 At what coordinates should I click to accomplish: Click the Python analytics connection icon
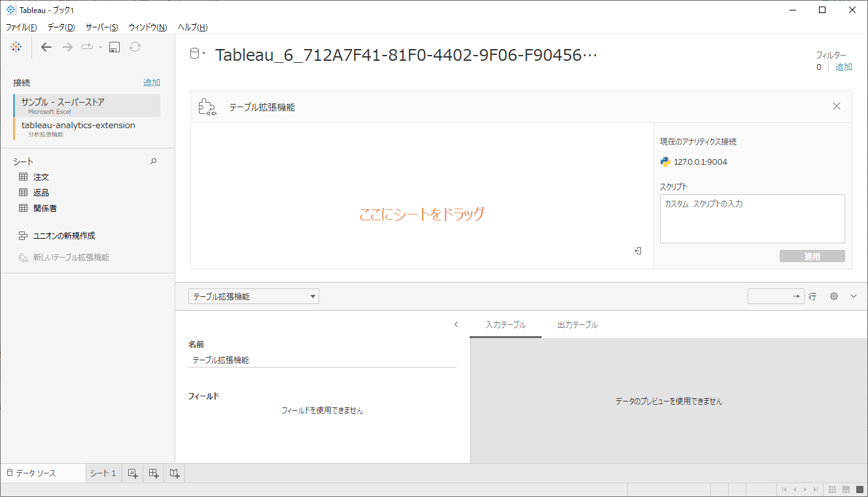[x=665, y=162]
